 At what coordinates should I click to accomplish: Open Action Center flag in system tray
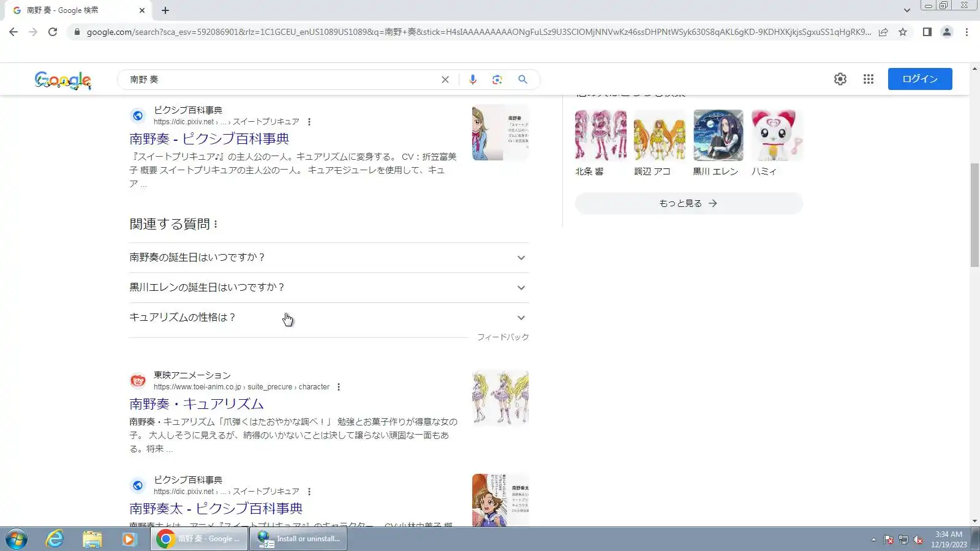pos(889,539)
